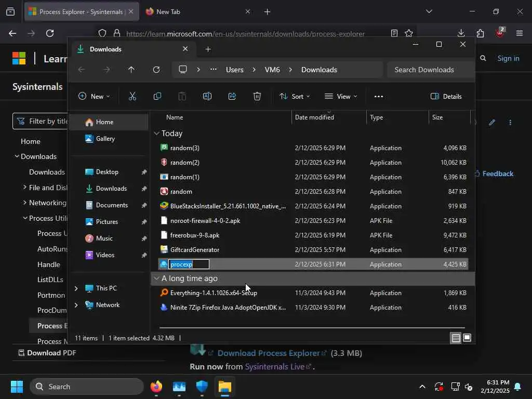Open Firefox downloads panel arrow icon
This screenshot has height=399, width=532.
click(461, 33)
